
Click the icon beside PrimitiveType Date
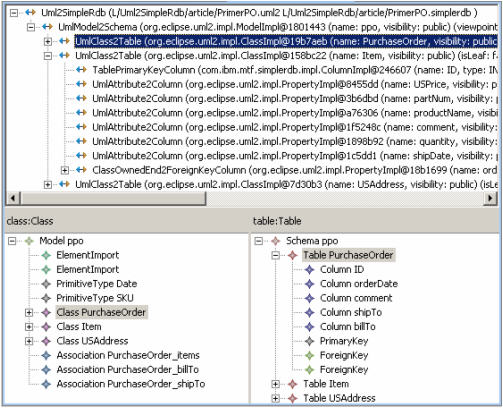pyautogui.click(x=46, y=284)
